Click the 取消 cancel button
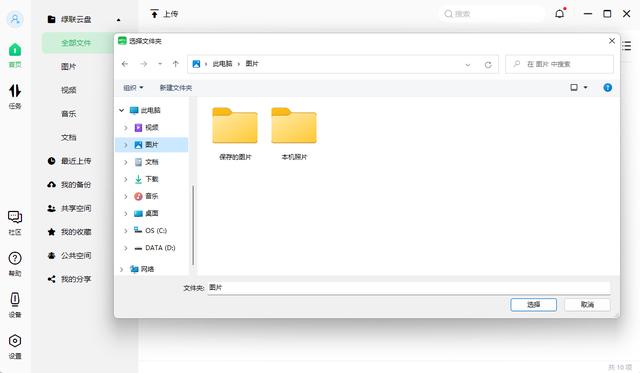Screen dimensions: 640x373 pyautogui.click(x=587, y=304)
